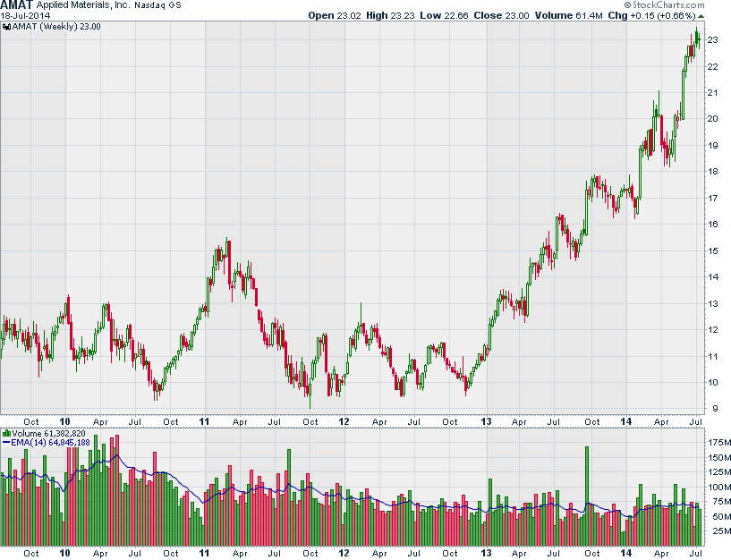Click the green up-arrow after Chg value

tap(701, 16)
